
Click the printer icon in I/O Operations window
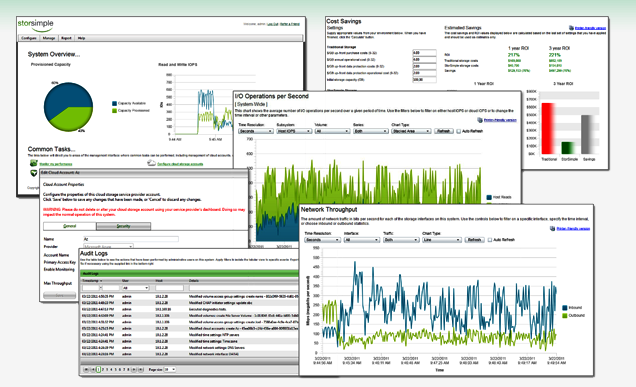tap(480, 120)
